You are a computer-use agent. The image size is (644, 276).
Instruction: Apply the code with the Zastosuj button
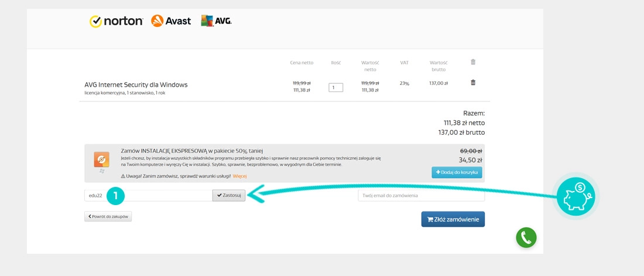click(x=229, y=196)
